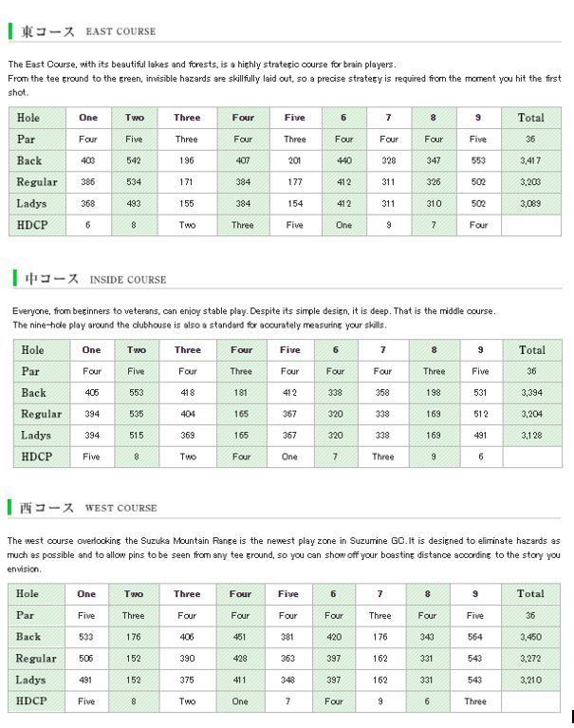Select West Course Regular total 3,272
The height and width of the screenshot is (728, 574).
coord(530,659)
